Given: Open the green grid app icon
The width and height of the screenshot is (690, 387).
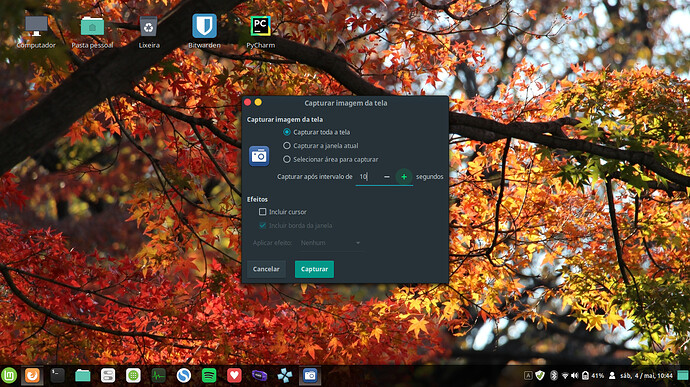Looking at the screenshot, I should pyautogui.click(x=133, y=376).
